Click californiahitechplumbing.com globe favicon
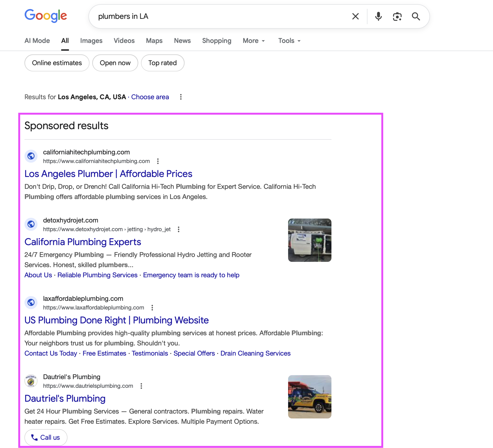This screenshot has width=493, height=448. click(x=31, y=156)
